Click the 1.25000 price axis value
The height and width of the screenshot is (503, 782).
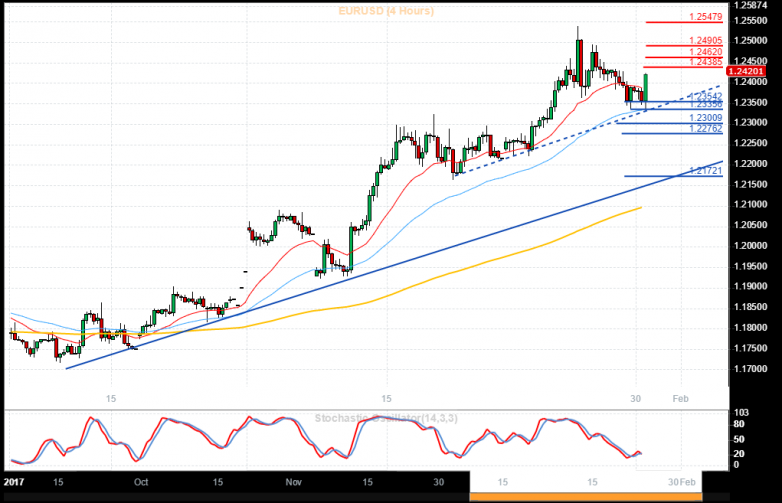pos(751,41)
